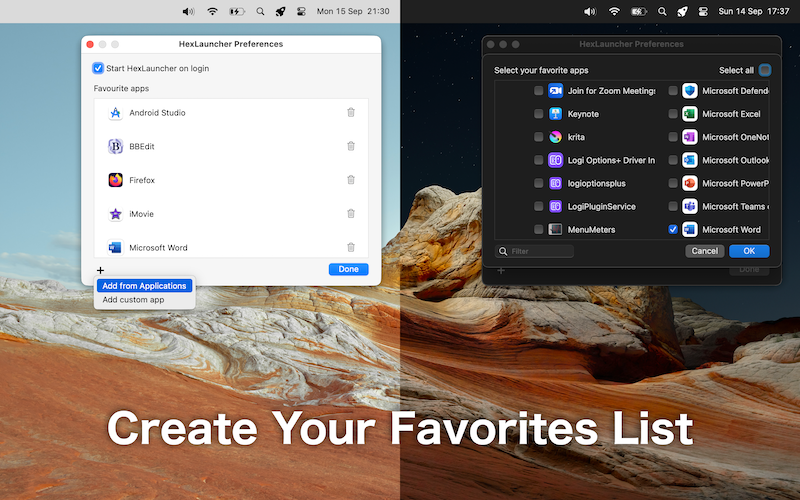This screenshot has height=500, width=800.
Task: Click the trash icon next to BBEdit
Action: (x=351, y=146)
